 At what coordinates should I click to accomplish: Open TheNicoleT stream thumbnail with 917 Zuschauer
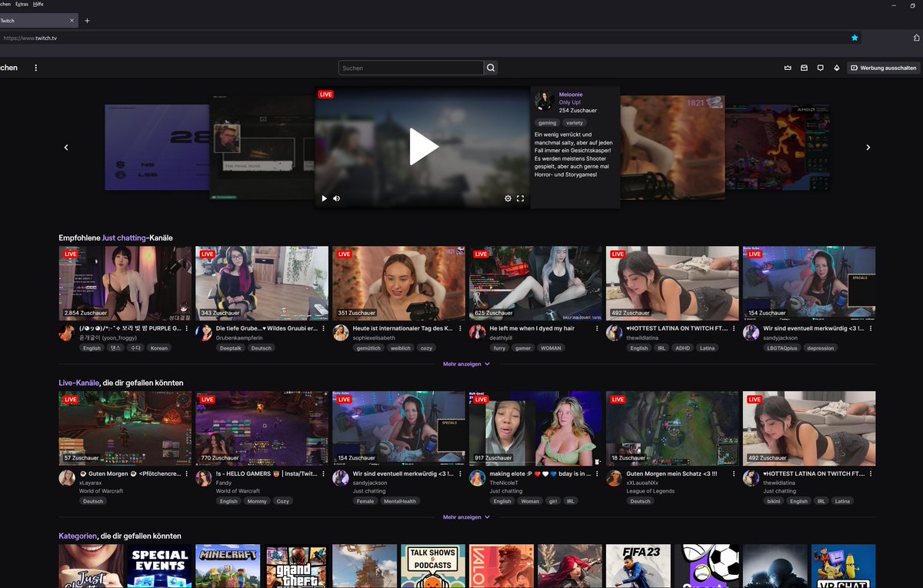tap(536, 428)
